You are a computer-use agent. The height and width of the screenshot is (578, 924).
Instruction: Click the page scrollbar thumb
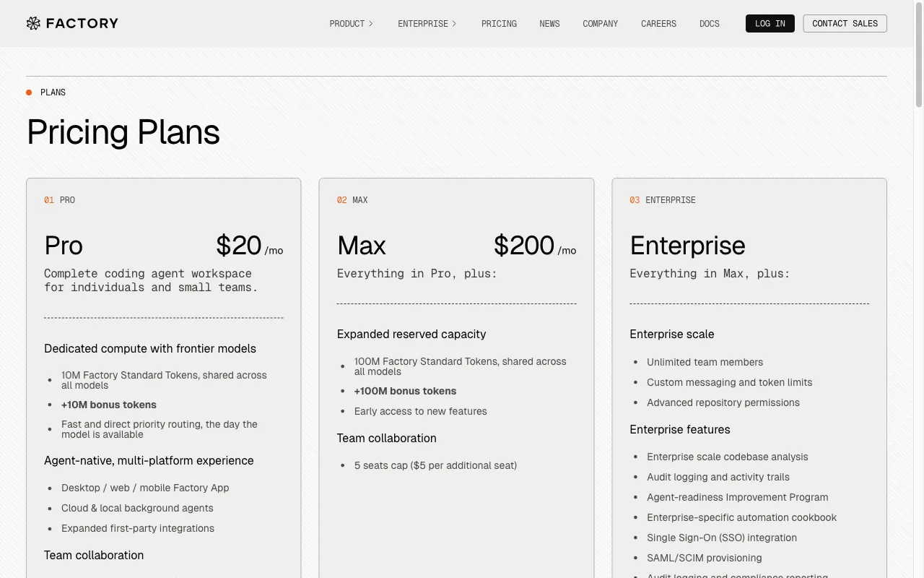(919, 55)
